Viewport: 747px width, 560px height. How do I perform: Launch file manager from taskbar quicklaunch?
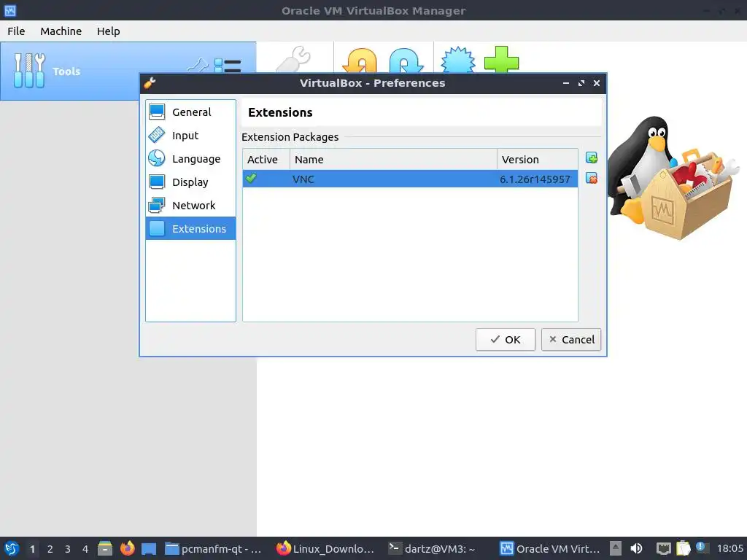coord(105,548)
